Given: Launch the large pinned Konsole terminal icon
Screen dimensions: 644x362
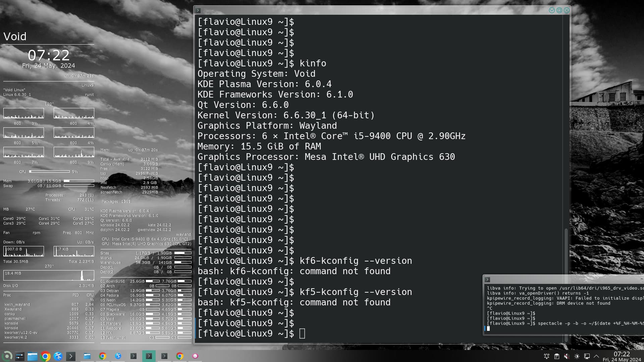Looking at the screenshot, I should click(x=71, y=356).
